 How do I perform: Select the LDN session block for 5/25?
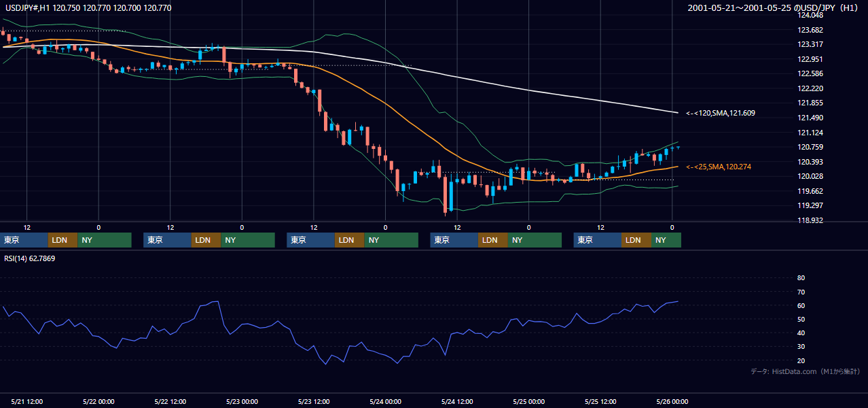pos(636,240)
